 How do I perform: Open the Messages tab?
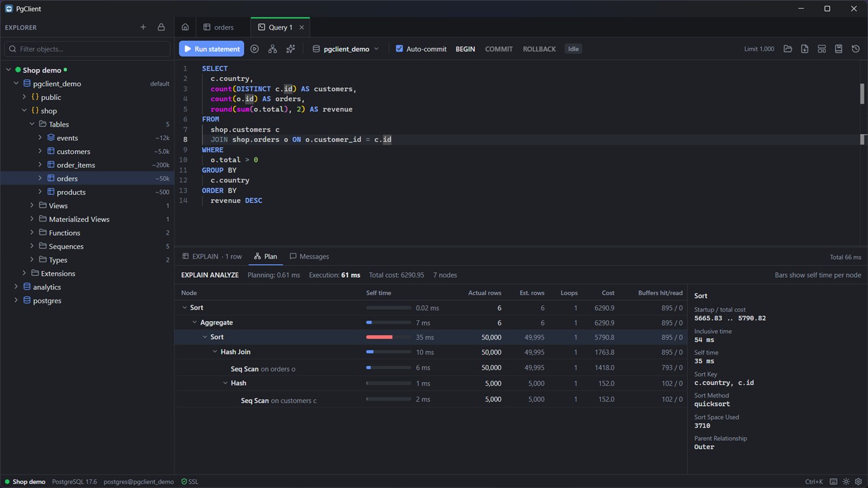coord(309,257)
